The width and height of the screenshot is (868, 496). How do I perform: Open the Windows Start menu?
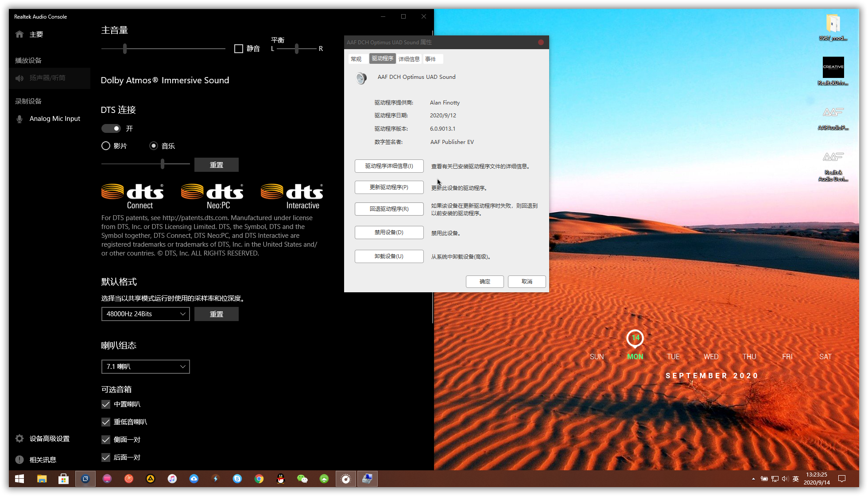click(x=20, y=479)
